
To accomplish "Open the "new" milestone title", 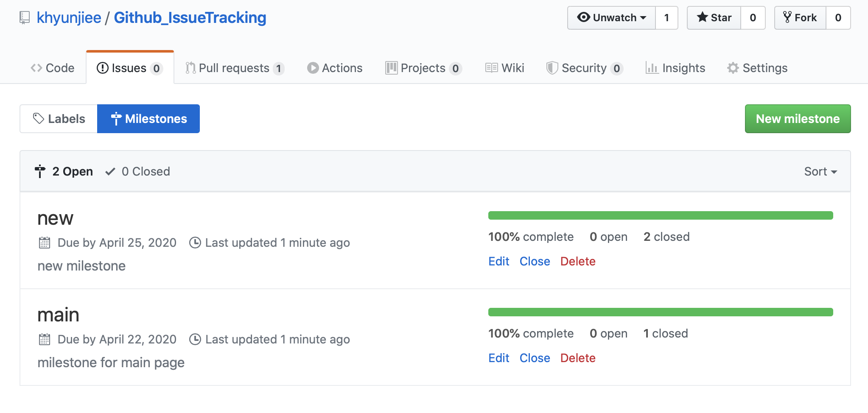I will pyautogui.click(x=55, y=218).
